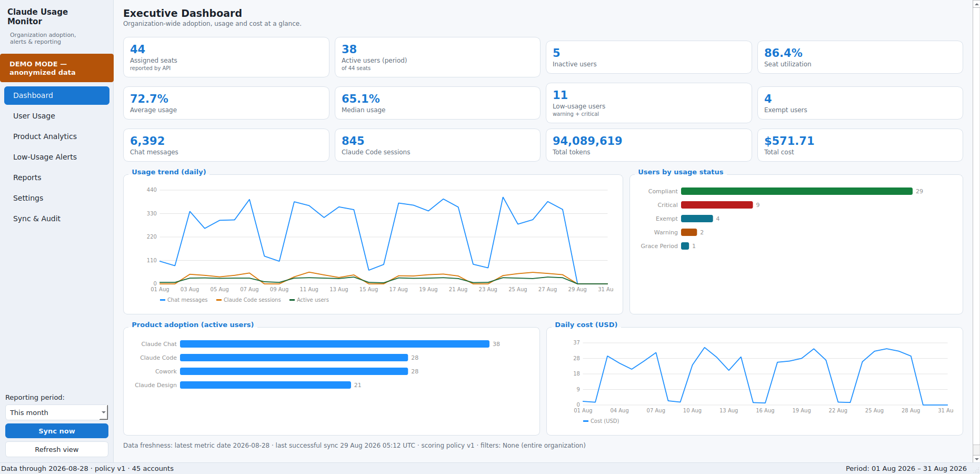Go to User Usage section
Screen dimensions: 980x474
coord(57,116)
